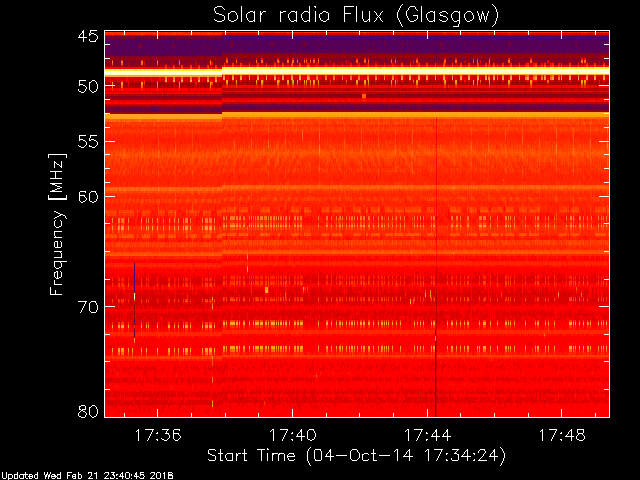Click the 'Frequency [MHz]' axis label
This screenshot has height=480, width=640.
coord(57,224)
